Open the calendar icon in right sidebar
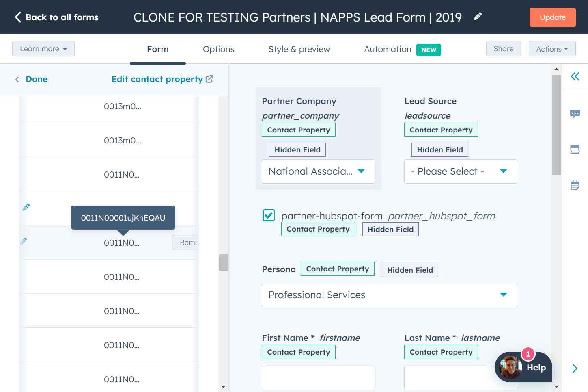 [575, 185]
